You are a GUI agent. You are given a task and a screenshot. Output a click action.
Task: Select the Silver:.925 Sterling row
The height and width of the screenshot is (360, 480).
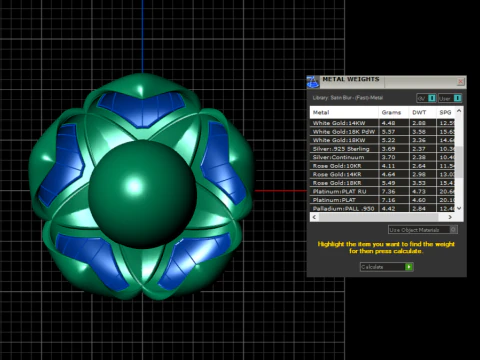tap(382, 149)
